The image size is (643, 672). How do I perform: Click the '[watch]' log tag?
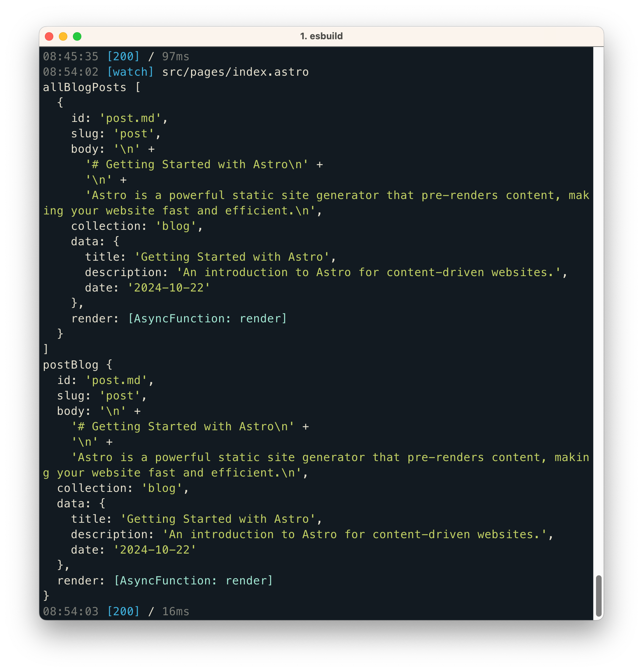coord(130,72)
